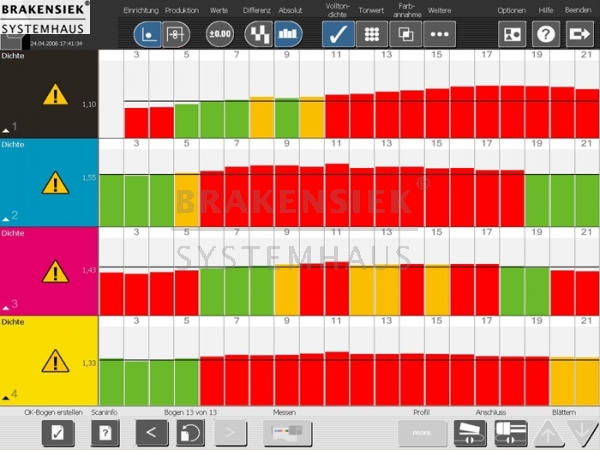Select magenta channel zone 9 orange bar
600x450 pixels.
287,290
